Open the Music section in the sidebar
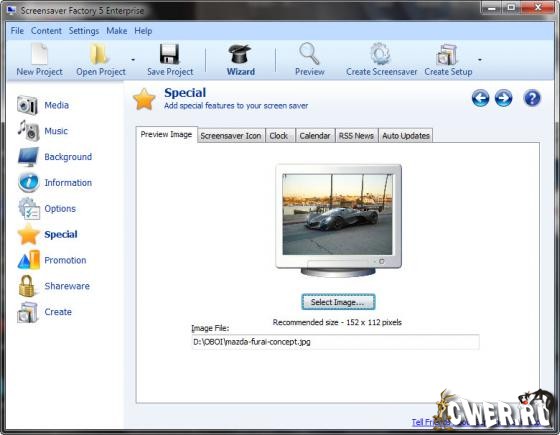 point(43,131)
